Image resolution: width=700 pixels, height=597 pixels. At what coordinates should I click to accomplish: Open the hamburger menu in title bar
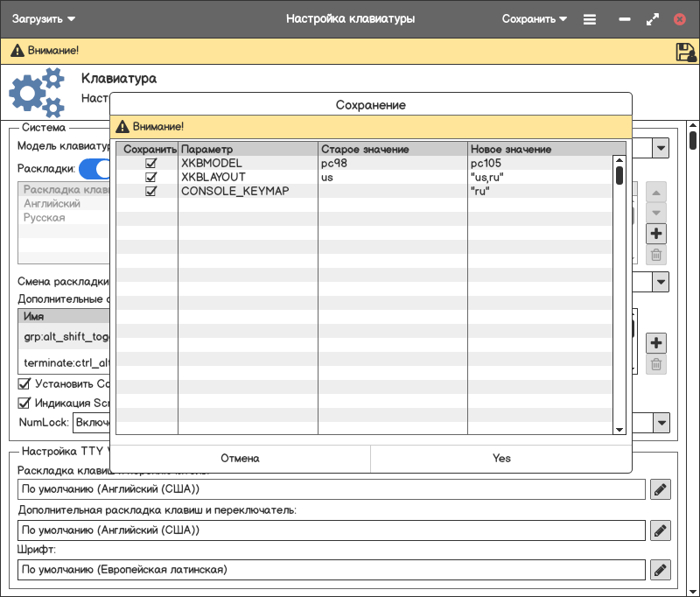[x=590, y=18]
